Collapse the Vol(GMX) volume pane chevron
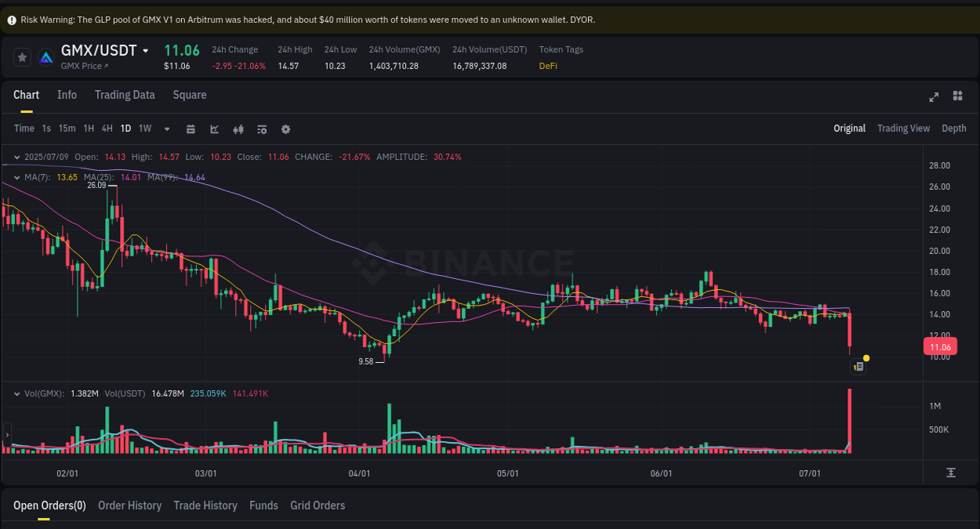This screenshot has width=980, height=529. [x=17, y=395]
